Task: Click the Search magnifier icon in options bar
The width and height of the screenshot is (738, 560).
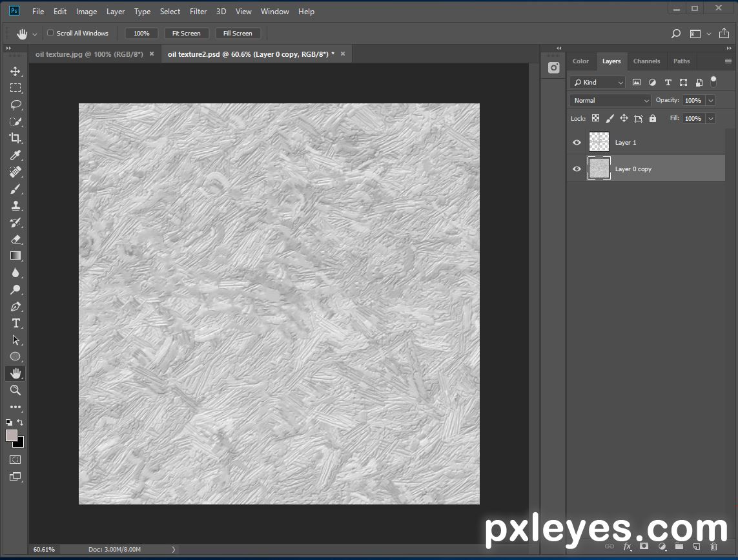Action: 676,34
